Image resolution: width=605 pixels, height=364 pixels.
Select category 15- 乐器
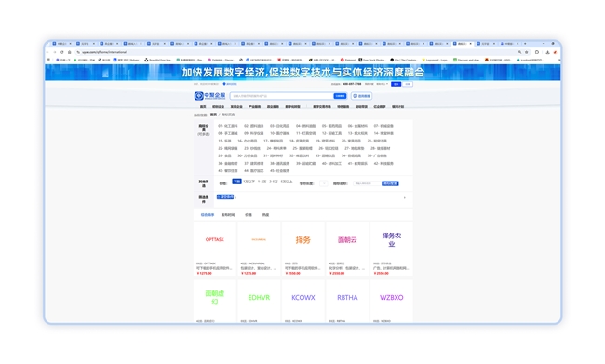[224, 141]
